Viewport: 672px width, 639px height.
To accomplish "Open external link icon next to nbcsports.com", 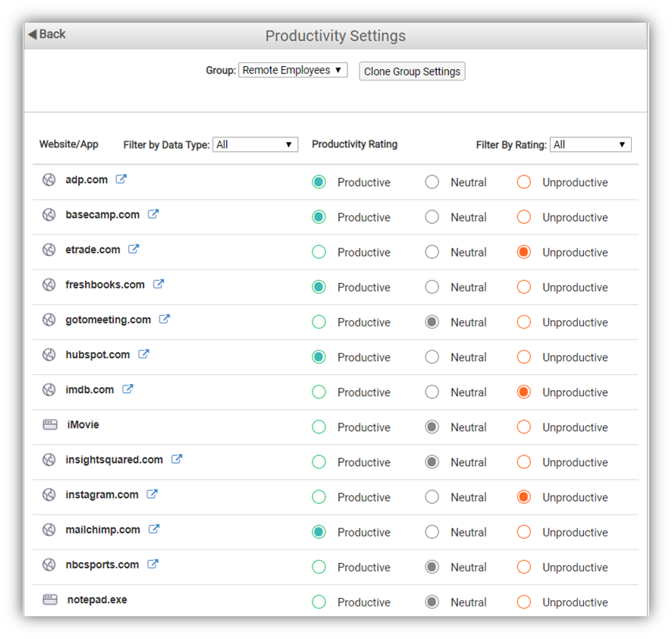I will 153,564.
